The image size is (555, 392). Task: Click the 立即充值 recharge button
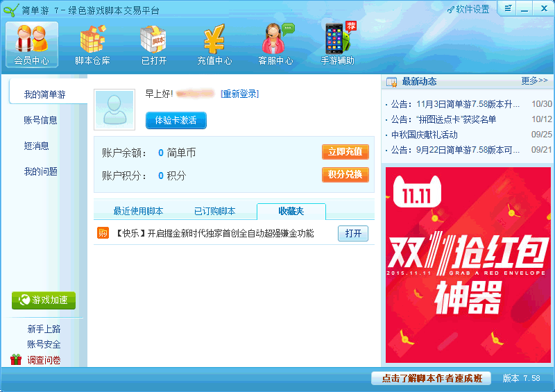point(345,152)
